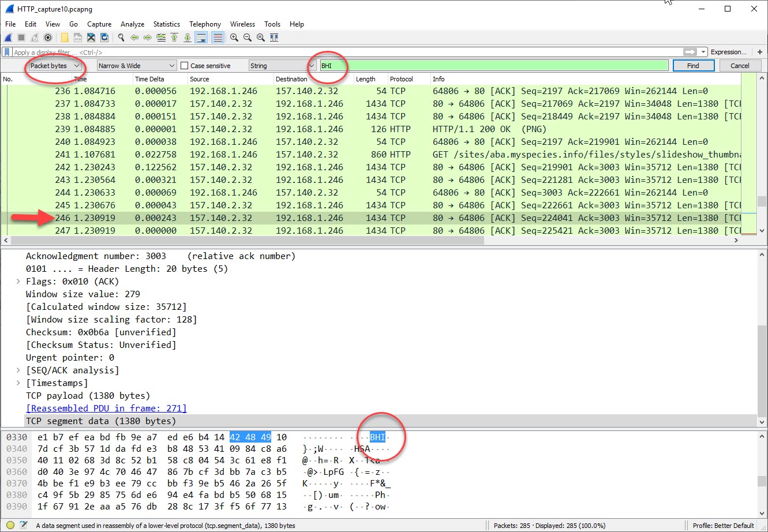768x532 pixels.
Task: Open the Statistics menu
Action: click(166, 24)
